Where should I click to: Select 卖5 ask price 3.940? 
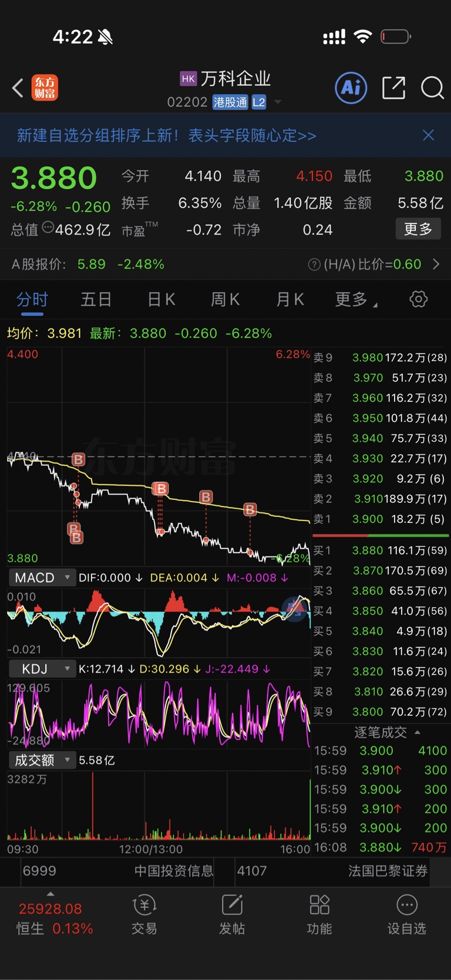(381, 438)
